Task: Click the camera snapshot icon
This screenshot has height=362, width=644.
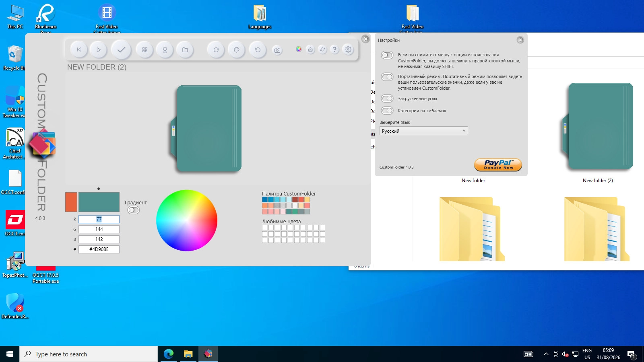Action: click(277, 50)
